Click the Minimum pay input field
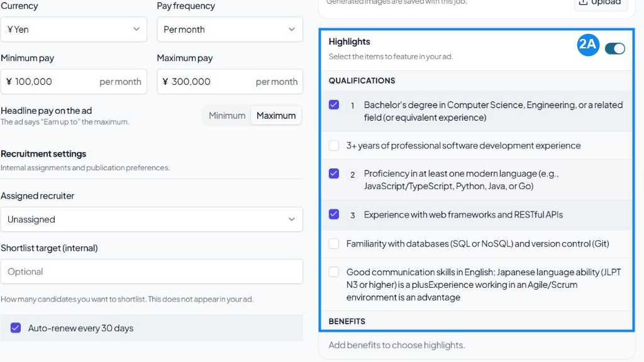Image resolution: width=644 pixels, height=362 pixels. click(x=74, y=82)
